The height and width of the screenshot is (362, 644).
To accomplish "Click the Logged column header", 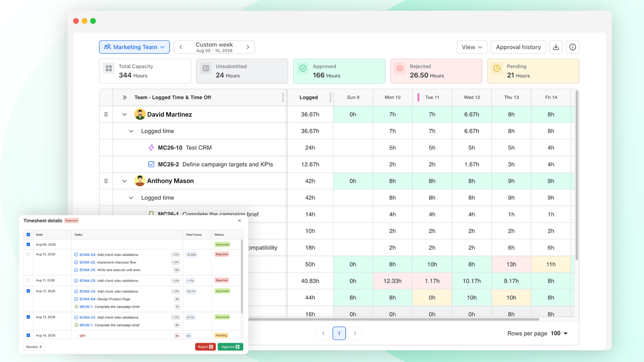I will click(309, 97).
